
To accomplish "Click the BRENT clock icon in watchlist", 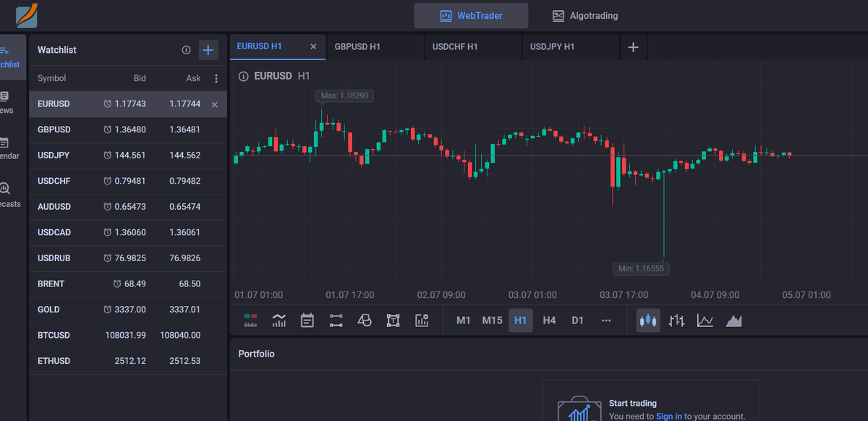I will [x=118, y=284].
